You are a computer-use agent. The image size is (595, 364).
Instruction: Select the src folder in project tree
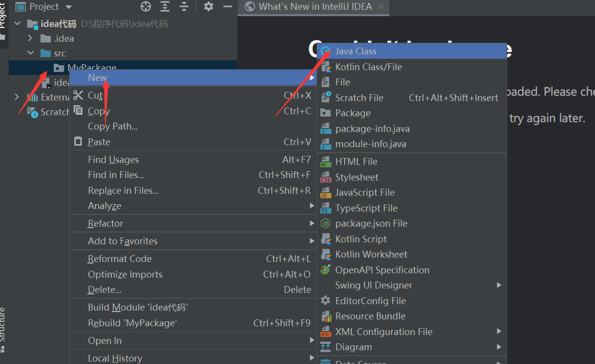(123, 53)
